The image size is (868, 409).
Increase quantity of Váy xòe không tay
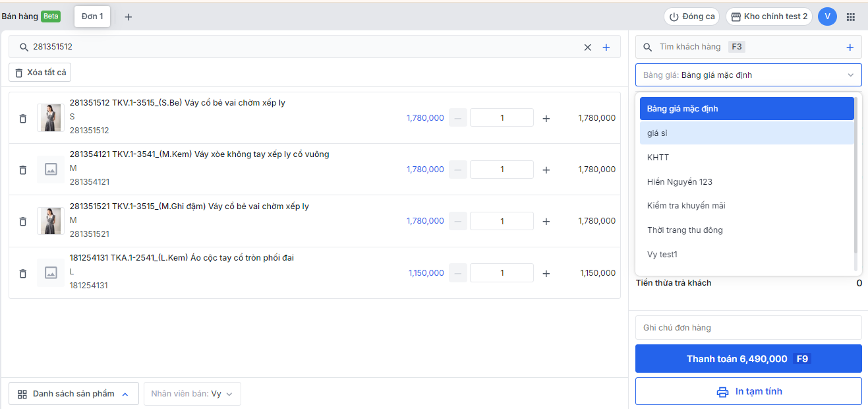pyautogui.click(x=546, y=170)
